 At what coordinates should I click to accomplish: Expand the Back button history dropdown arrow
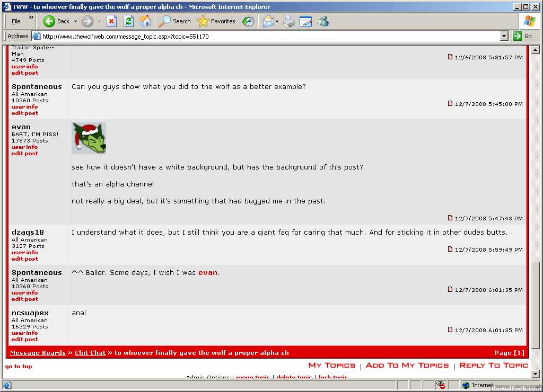pyautogui.click(x=75, y=21)
